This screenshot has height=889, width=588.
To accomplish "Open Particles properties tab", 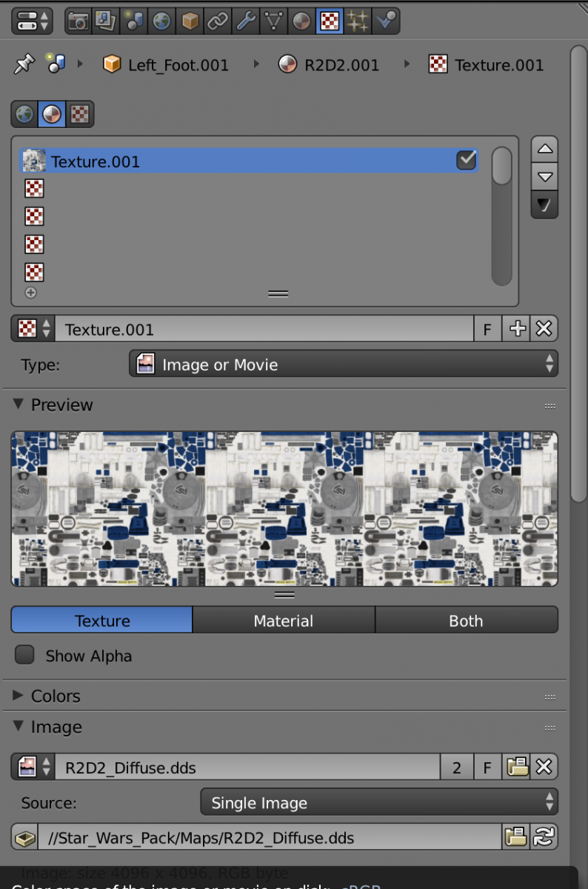I will tap(357, 21).
